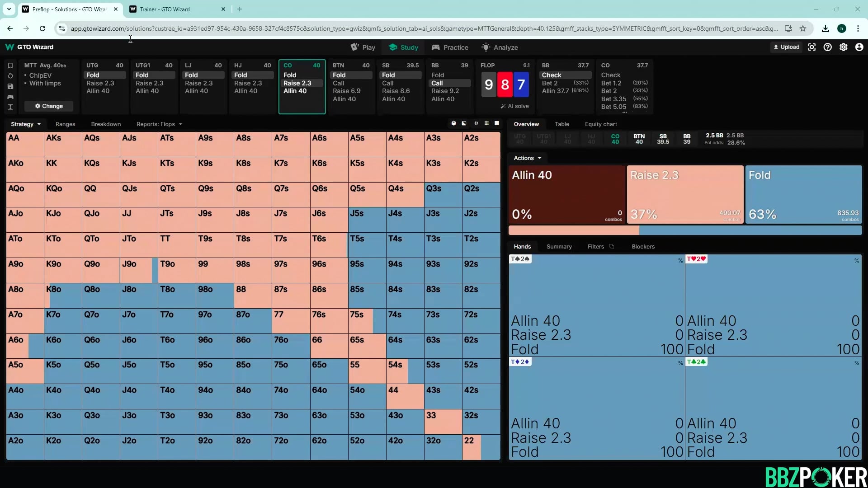Open the settings gear in top bar

[x=843, y=47]
